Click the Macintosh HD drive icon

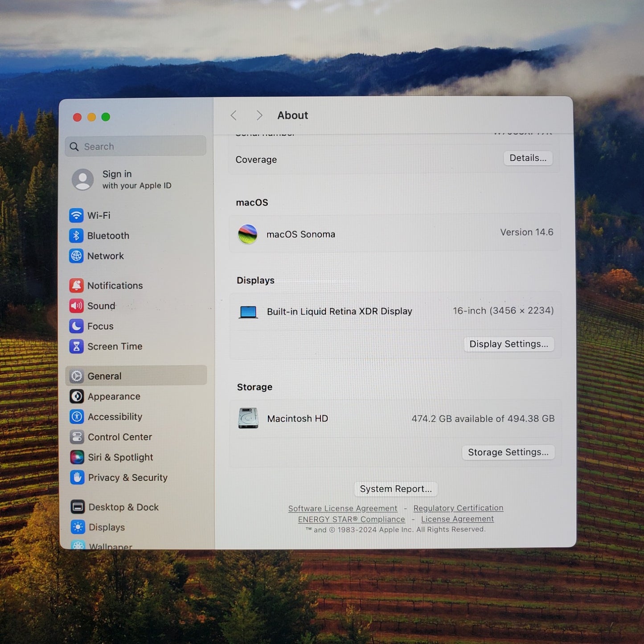click(x=248, y=418)
